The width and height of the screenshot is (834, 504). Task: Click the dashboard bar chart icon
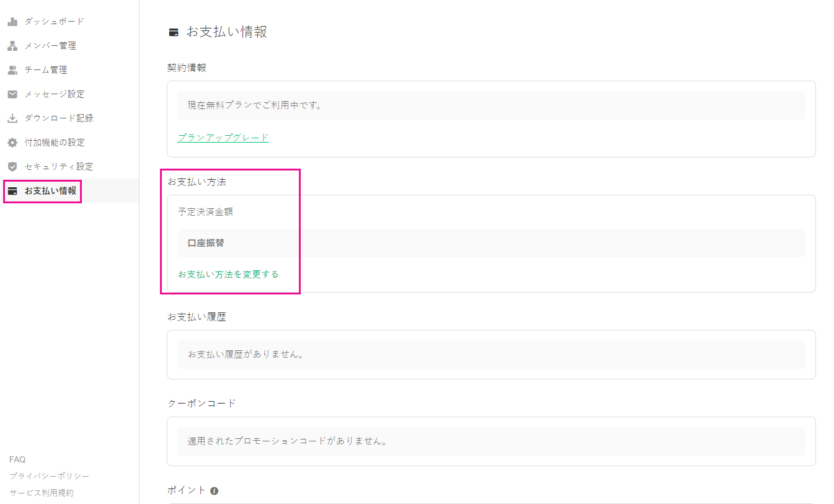12,22
